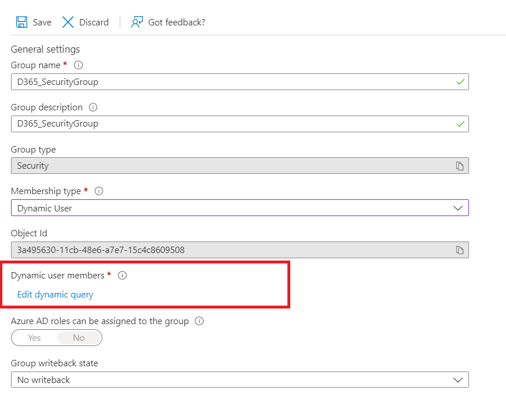Open the Edit dynamic query link
The image size is (506, 420).
click(x=55, y=295)
